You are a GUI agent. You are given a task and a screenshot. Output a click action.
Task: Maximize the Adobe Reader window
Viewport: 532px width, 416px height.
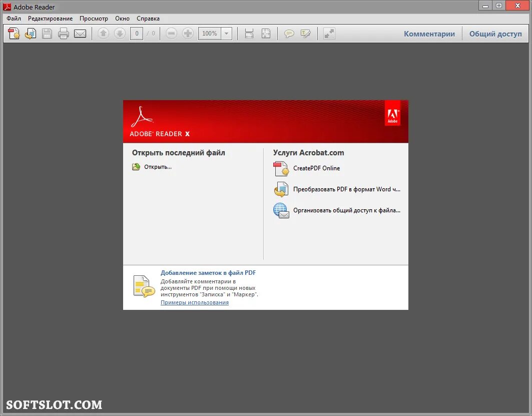point(499,6)
